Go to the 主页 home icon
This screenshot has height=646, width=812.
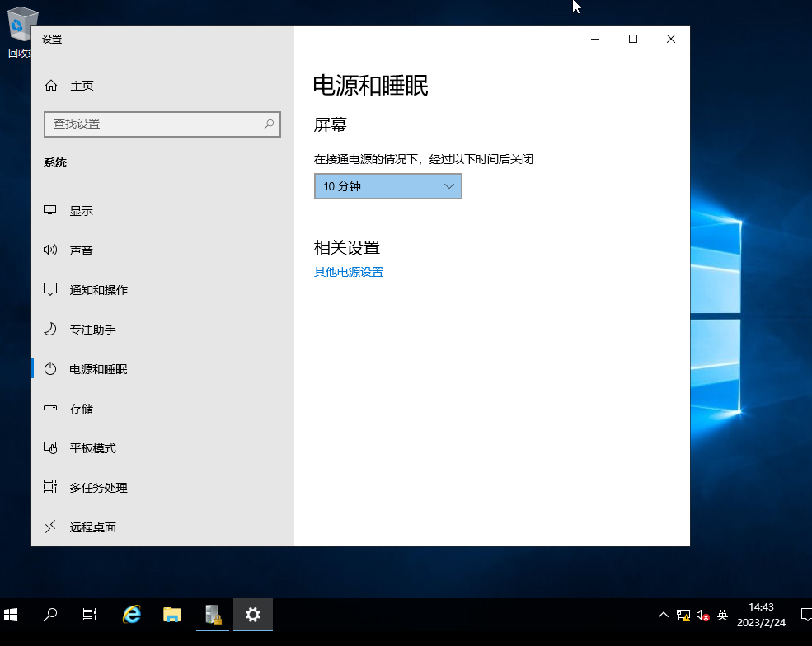point(51,86)
